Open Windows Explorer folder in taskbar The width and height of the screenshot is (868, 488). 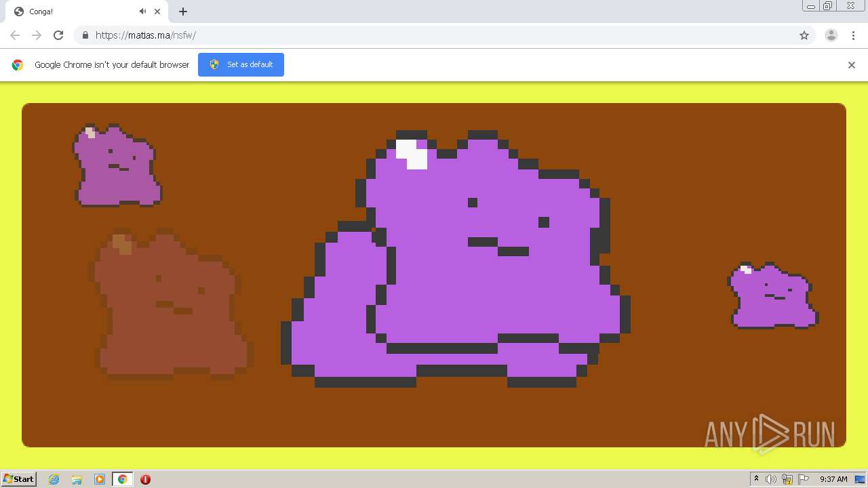pos(77,479)
